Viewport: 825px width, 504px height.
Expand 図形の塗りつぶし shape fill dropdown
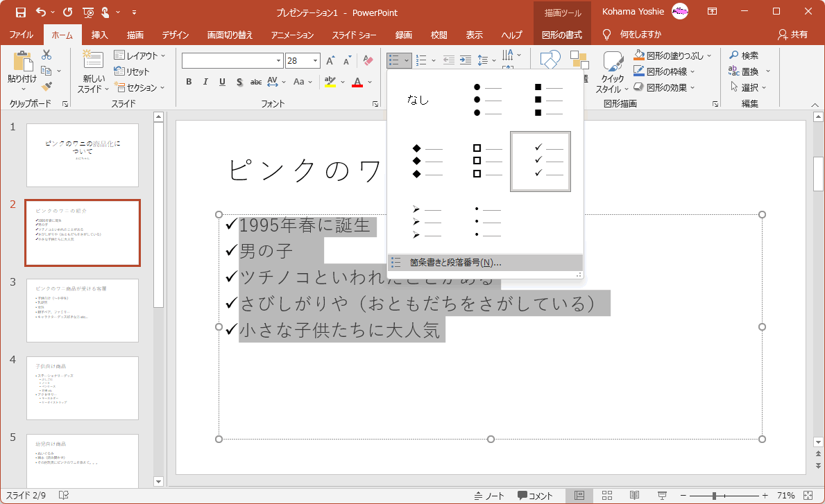[709, 55]
